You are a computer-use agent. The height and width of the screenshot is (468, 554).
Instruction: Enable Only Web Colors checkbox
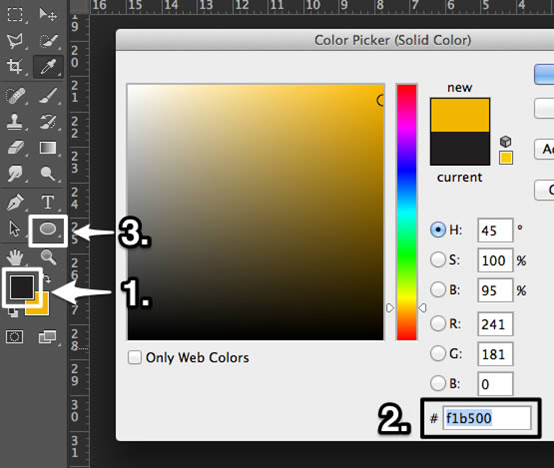pos(135,357)
